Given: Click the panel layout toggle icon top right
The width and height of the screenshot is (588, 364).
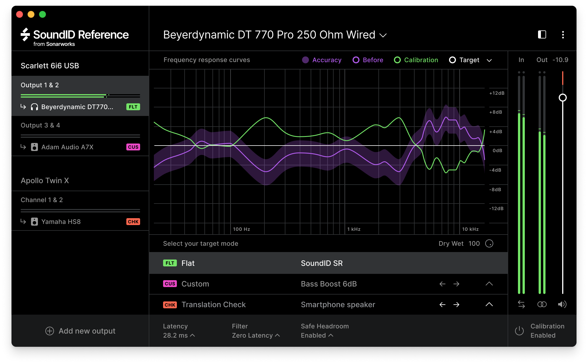Looking at the screenshot, I should 542,34.
